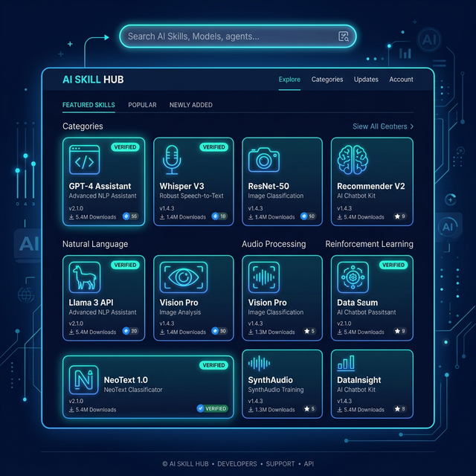Select the Reinforcement Learning category heading
Viewport: 476px width, 476px height.
click(x=369, y=244)
